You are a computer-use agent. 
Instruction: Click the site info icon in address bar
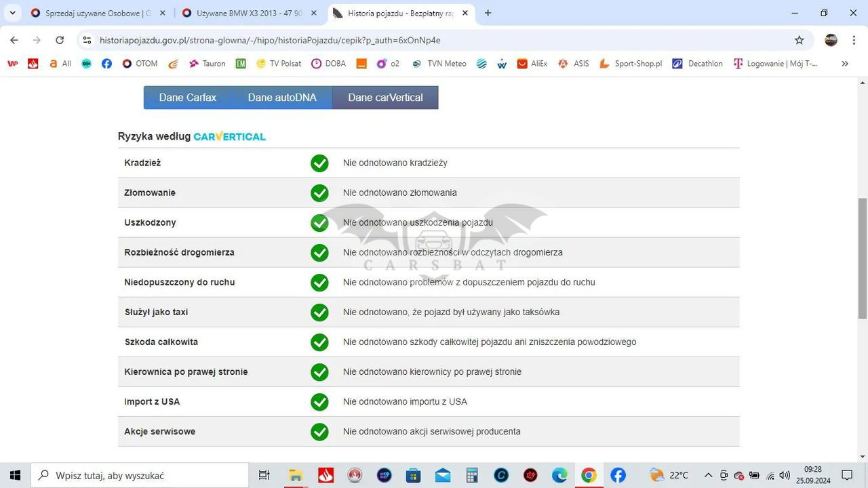point(87,40)
